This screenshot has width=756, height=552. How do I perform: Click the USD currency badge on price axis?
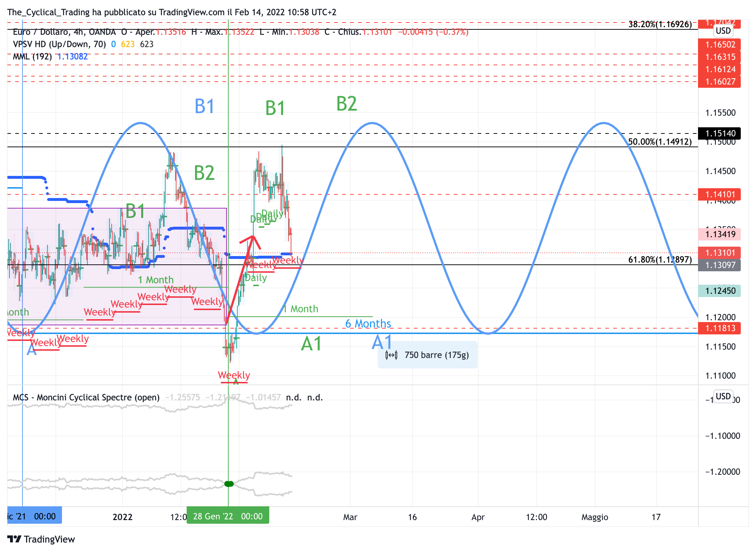click(x=723, y=31)
